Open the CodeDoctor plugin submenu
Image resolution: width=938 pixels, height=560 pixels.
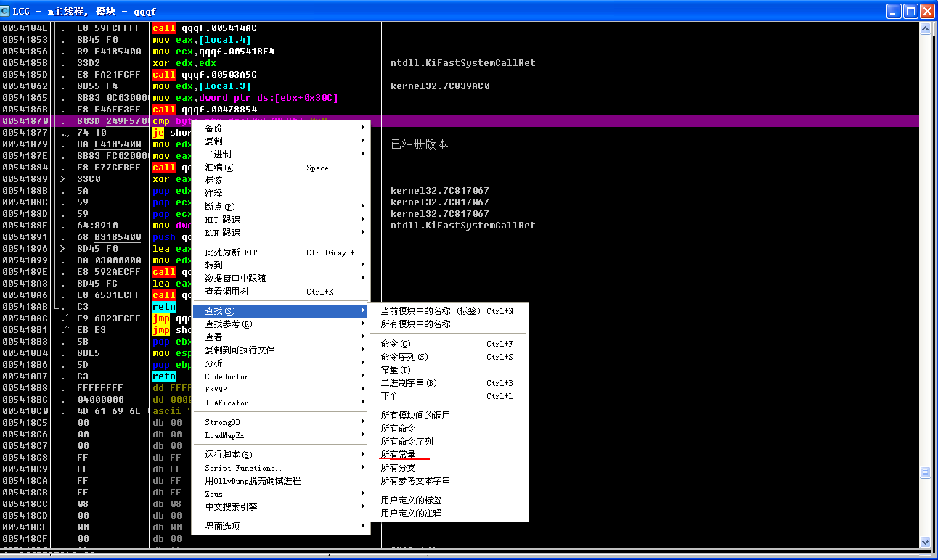[281, 376]
